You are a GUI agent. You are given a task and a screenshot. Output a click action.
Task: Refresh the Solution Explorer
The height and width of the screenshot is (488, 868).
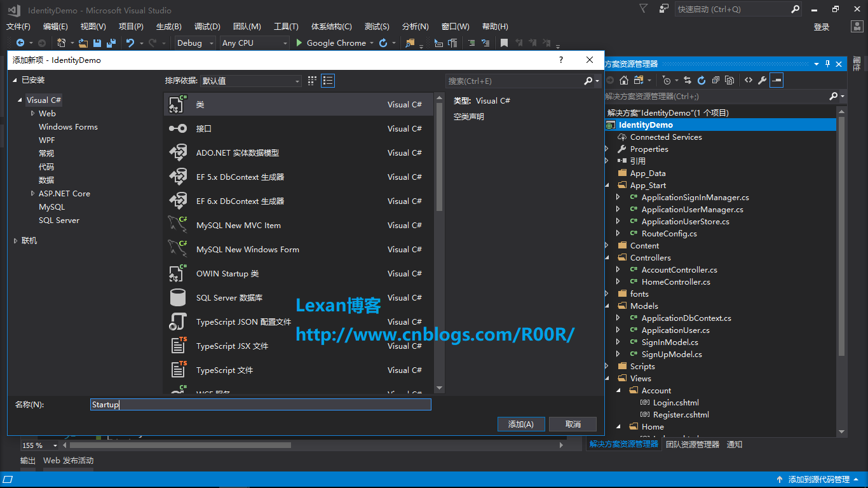pos(702,80)
